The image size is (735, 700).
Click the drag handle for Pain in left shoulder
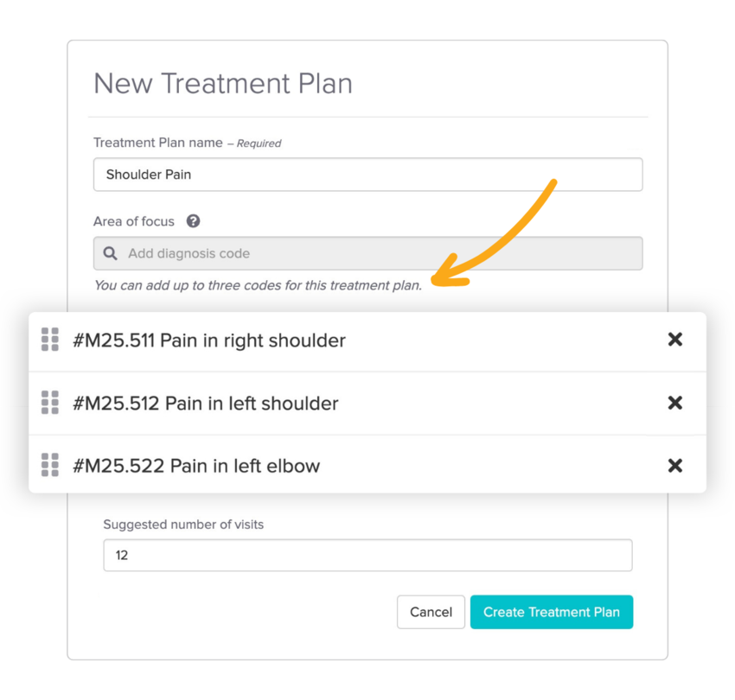pyautogui.click(x=50, y=403)
